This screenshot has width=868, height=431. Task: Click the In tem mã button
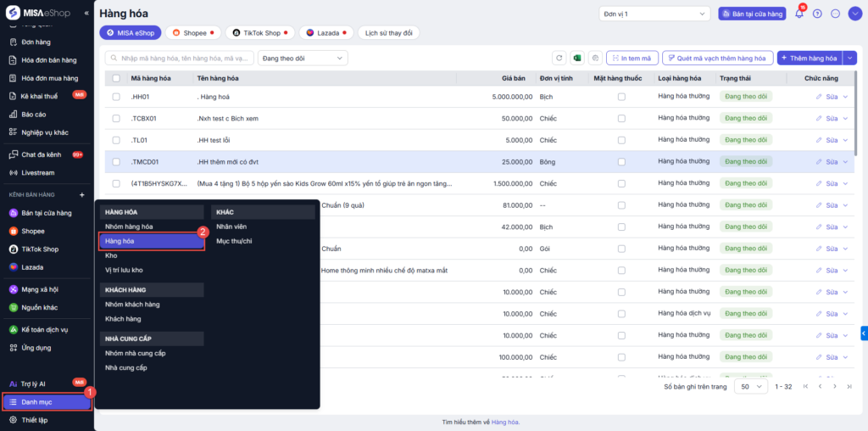[x=631, y=58]
